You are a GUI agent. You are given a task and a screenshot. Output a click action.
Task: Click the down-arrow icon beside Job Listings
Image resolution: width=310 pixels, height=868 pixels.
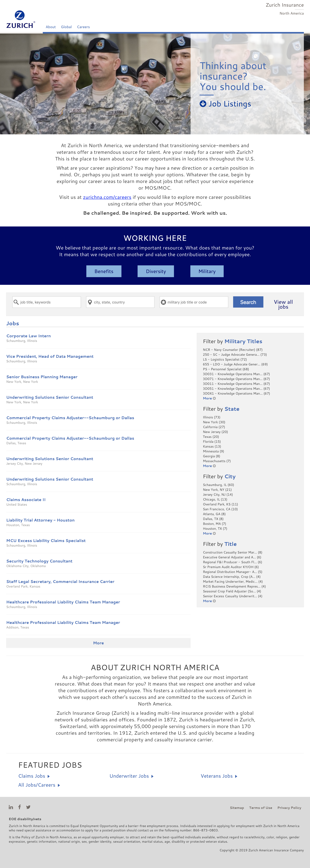pos(203,104)
